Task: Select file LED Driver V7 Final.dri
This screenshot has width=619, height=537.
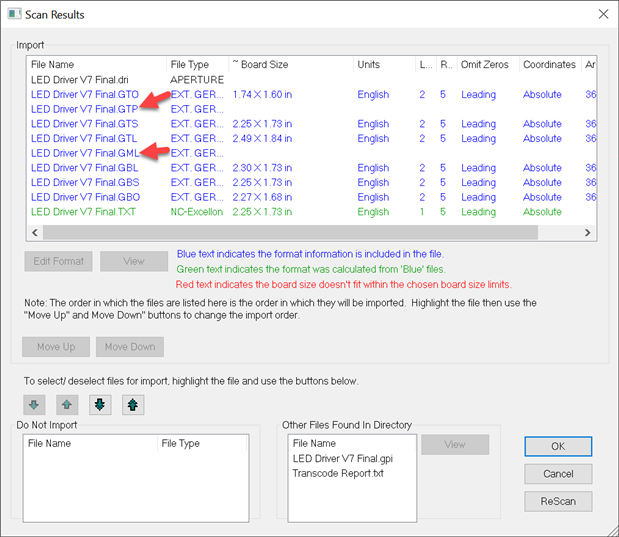Action: pos(80,80)
